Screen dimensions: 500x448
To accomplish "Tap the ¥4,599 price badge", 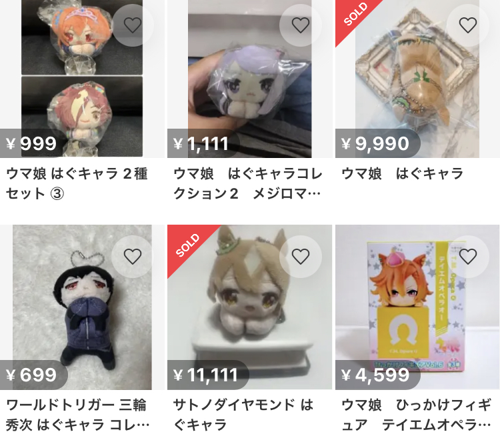I will 377,375.
